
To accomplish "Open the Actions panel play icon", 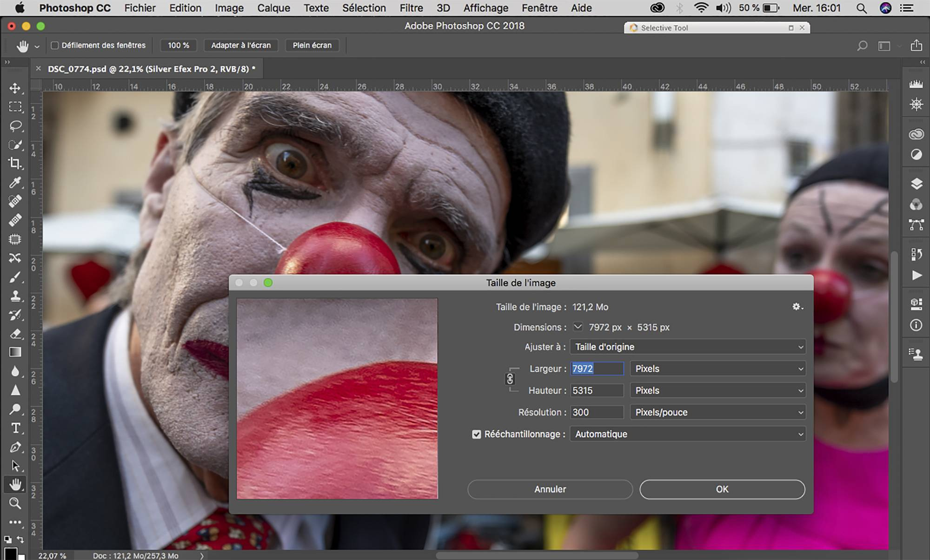I will coord(916,275).
